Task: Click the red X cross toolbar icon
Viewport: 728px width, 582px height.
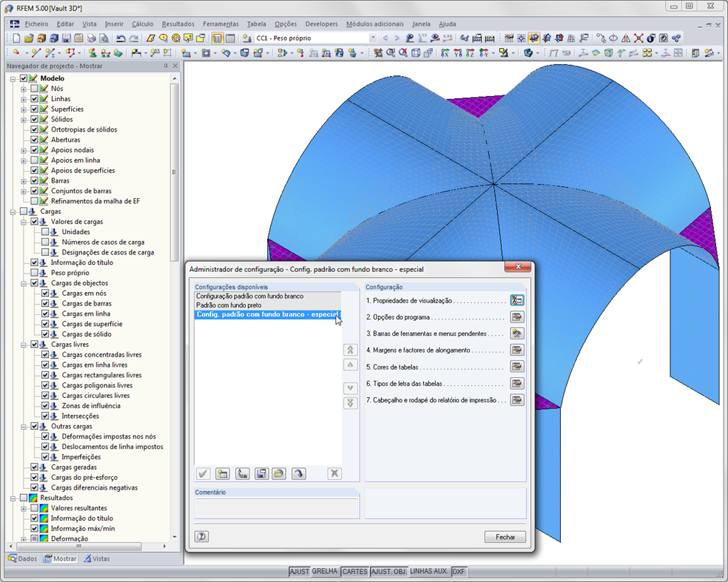Action: 638,38
